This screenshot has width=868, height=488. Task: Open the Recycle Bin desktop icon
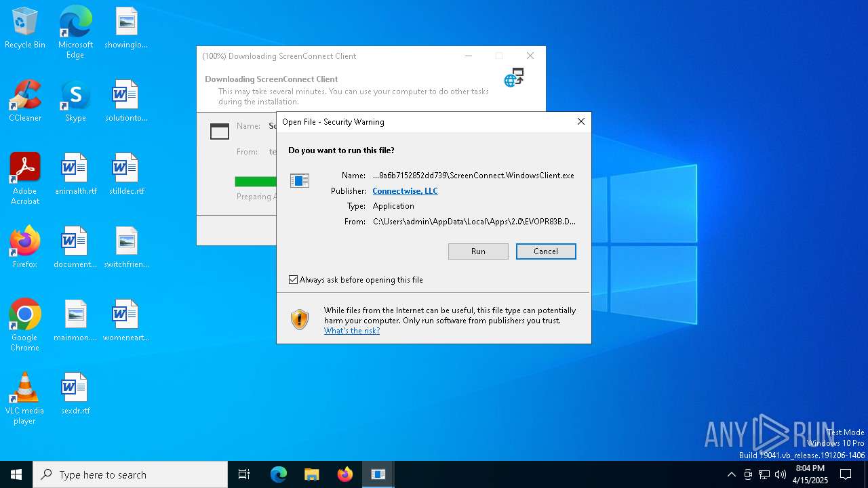click(x=25, y=28)
